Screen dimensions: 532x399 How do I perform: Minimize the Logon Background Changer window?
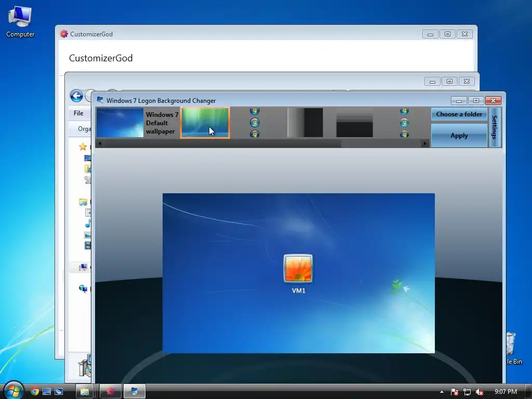pos(459,101)
